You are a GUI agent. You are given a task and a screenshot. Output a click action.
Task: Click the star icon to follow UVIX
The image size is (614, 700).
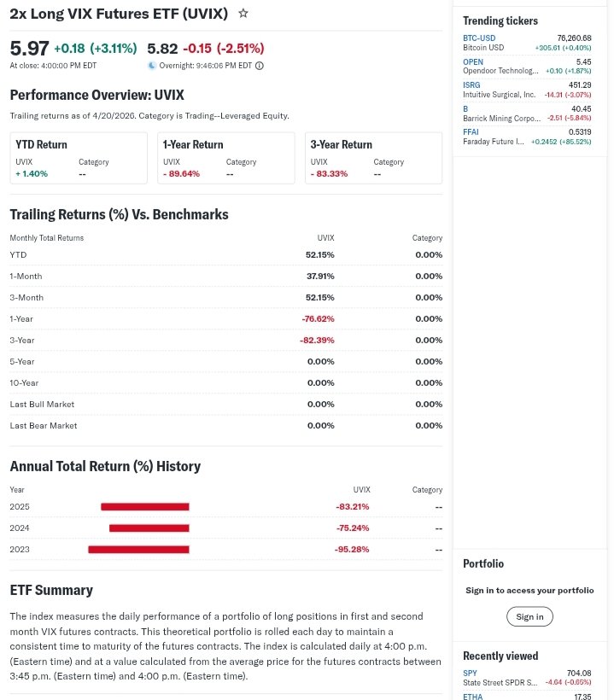[243, 14]
